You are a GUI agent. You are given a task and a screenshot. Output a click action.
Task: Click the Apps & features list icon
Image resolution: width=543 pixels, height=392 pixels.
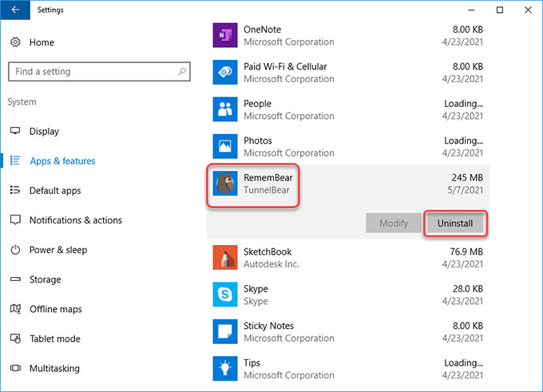tap(15, 160)
